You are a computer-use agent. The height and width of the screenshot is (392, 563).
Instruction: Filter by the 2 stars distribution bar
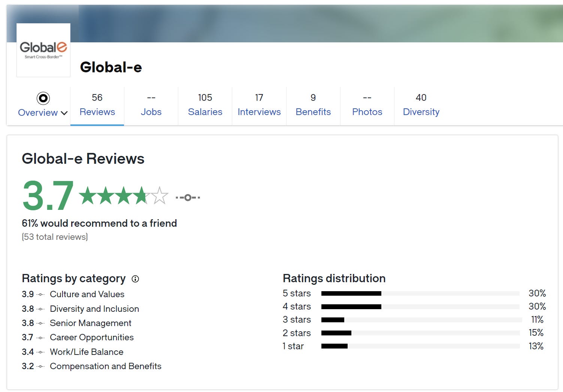[x=420, y=333]
